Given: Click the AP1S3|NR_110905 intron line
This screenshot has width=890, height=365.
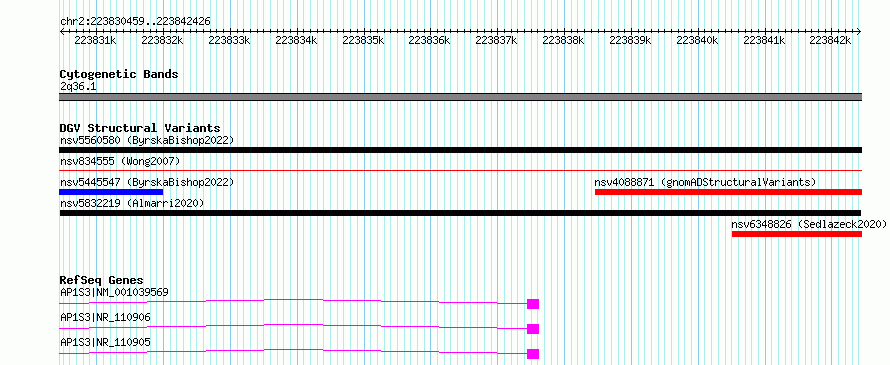Looking at the screenshot, I should point(293,350).
